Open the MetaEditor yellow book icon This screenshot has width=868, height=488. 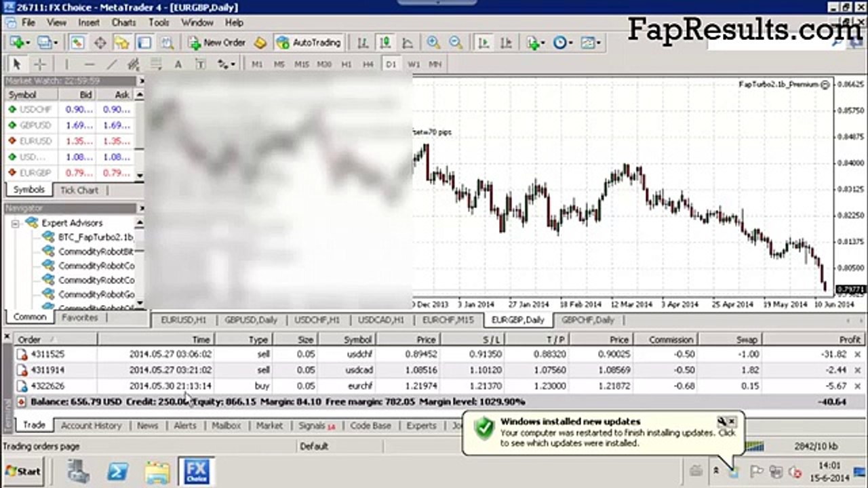point(260,43)
